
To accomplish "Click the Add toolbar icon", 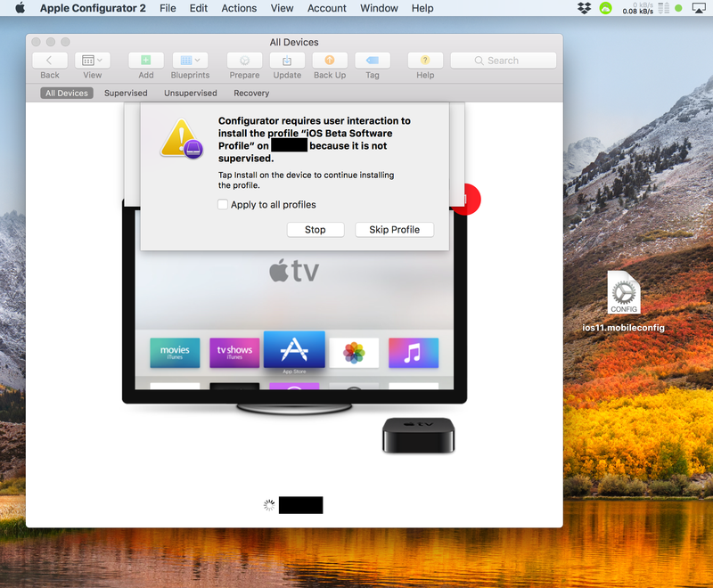I will [x=146, y=61].
